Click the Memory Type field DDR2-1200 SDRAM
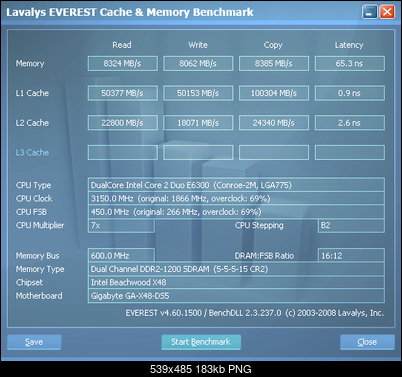 coord(236,269)
